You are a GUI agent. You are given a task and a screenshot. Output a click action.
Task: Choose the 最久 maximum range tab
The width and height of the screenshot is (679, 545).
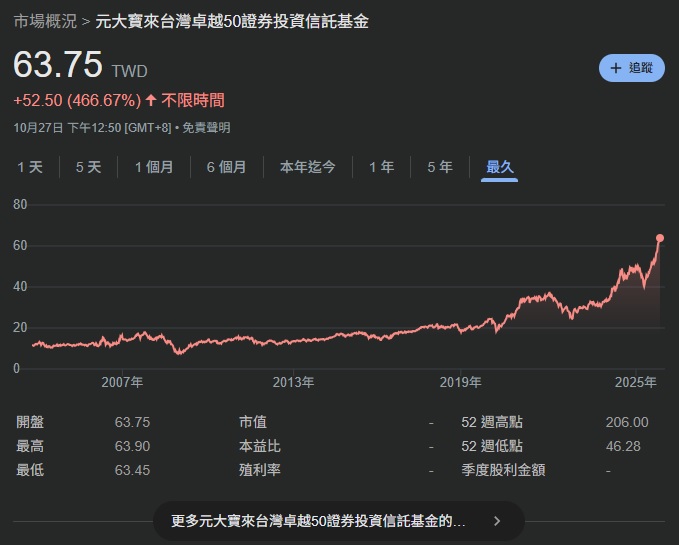pyautogui.click(x=499, y=167)
